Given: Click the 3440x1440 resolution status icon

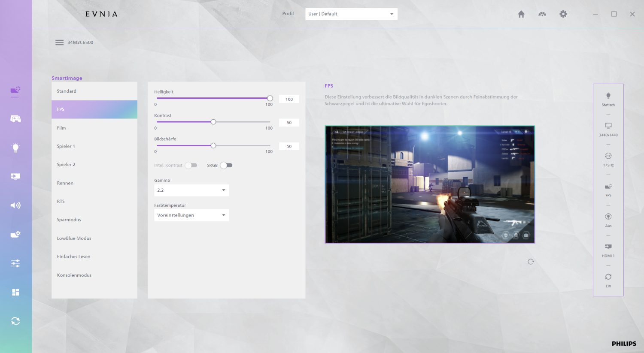Looking at the screenshot, I should (608, 126).
